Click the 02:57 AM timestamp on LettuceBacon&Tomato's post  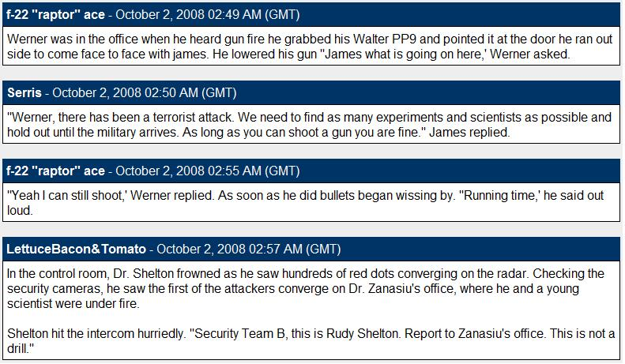(x=248, y=249)
